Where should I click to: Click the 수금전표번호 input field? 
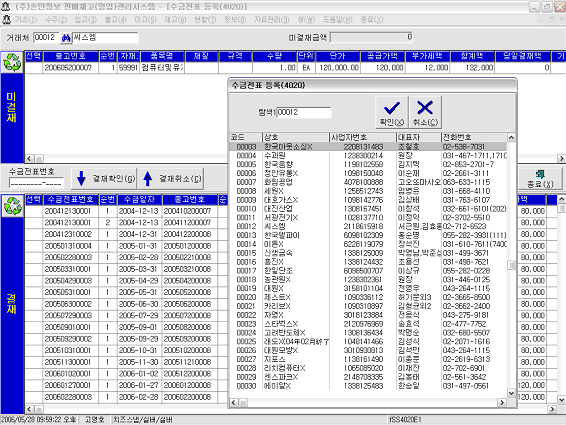(x=36, y=183)
